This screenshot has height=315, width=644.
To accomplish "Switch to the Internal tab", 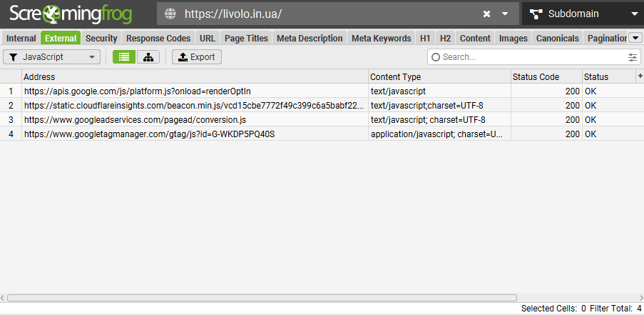I will tap(21, 39).
